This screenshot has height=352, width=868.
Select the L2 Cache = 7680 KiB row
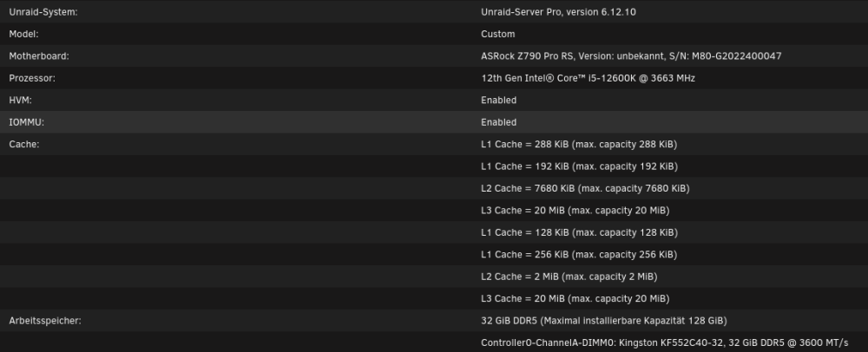pyautogui.click(x=585, y=188)
